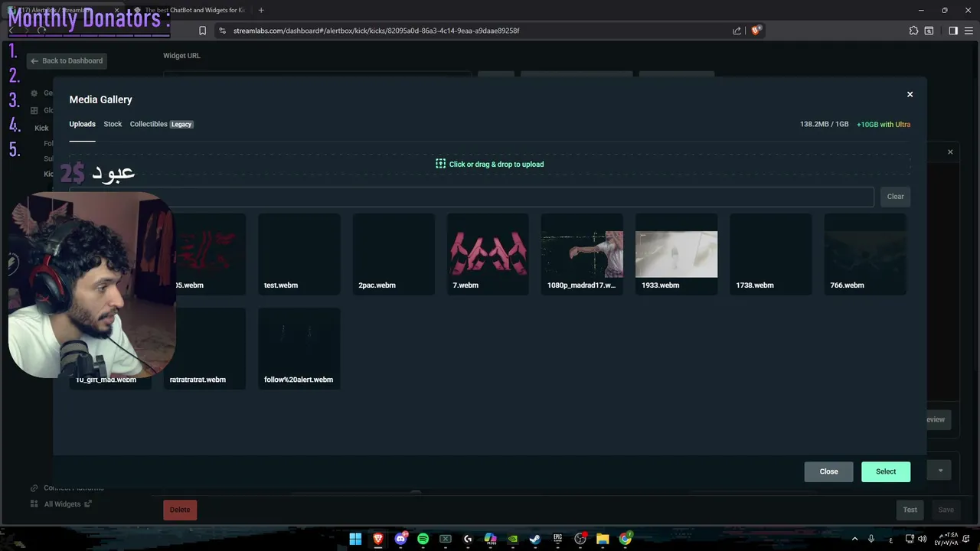
Task: Open Brave browser from taskbar
Action: pyautogui.click(x=377, y=539)
